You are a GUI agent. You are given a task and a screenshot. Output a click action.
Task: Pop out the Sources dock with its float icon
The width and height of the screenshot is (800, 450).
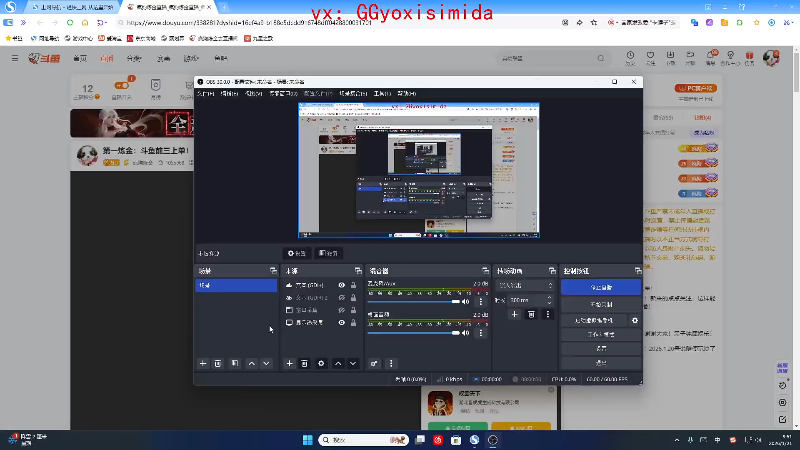pyautogui.click(x=358, y=270)
